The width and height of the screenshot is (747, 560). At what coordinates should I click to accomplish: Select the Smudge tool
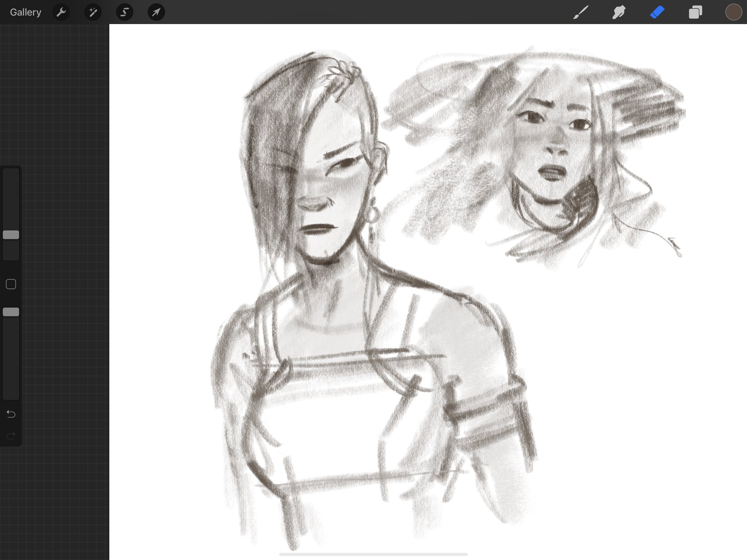pos(619,12)
